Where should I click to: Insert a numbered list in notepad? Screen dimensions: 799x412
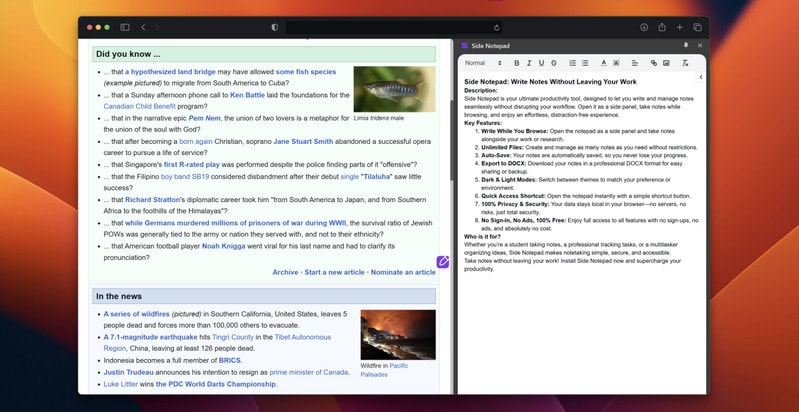click(572, 63)
